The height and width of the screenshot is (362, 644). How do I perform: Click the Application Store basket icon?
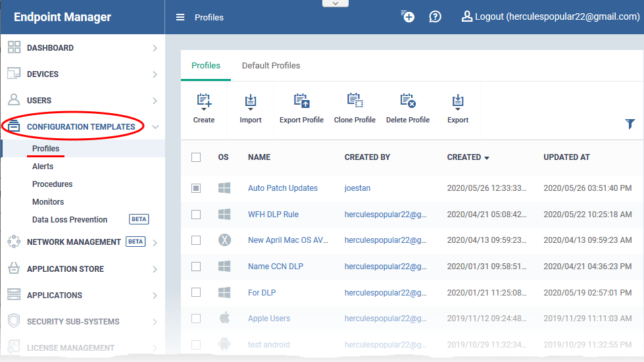pyautogui.click(x=14, y=269)
